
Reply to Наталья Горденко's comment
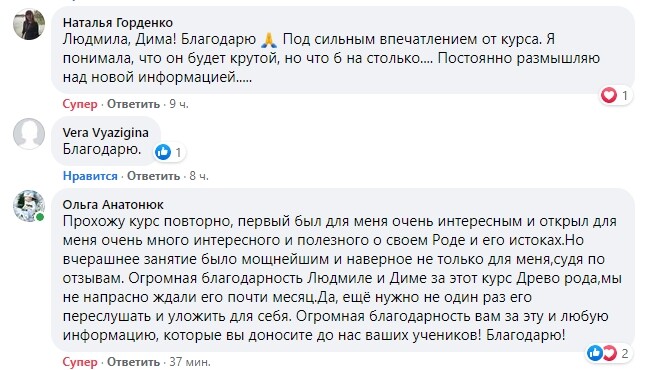click(133, 104)
